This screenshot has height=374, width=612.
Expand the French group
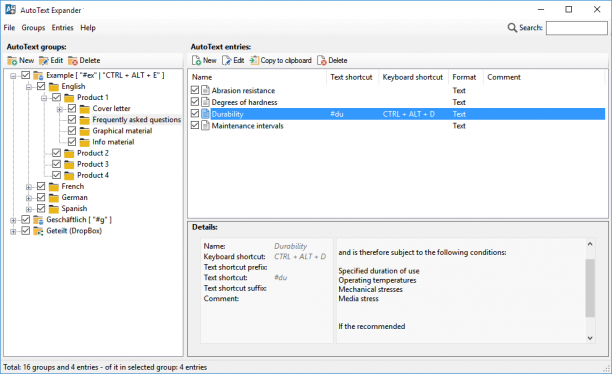[29, 187]
